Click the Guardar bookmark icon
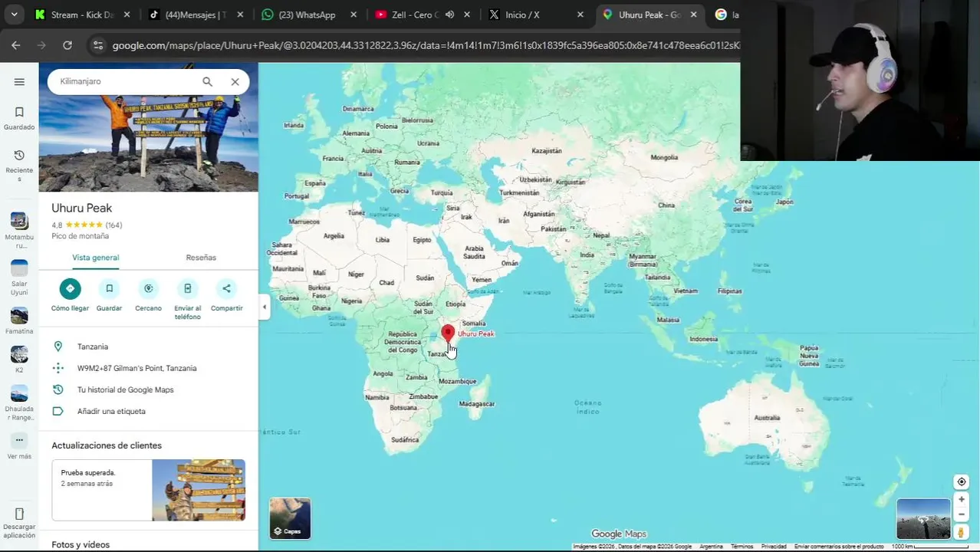Image resolution: width=980 pixels, height=552 pixels. pyautogui.click(x=109, y=288)
